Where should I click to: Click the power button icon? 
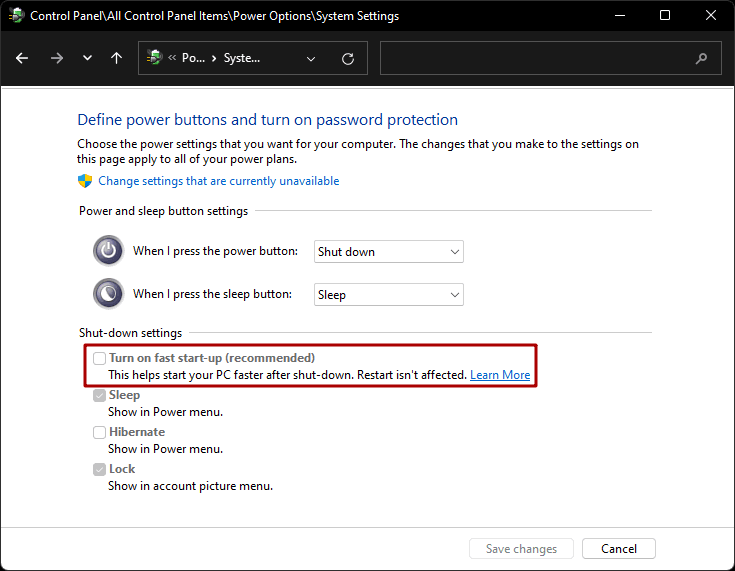point(108,251)
